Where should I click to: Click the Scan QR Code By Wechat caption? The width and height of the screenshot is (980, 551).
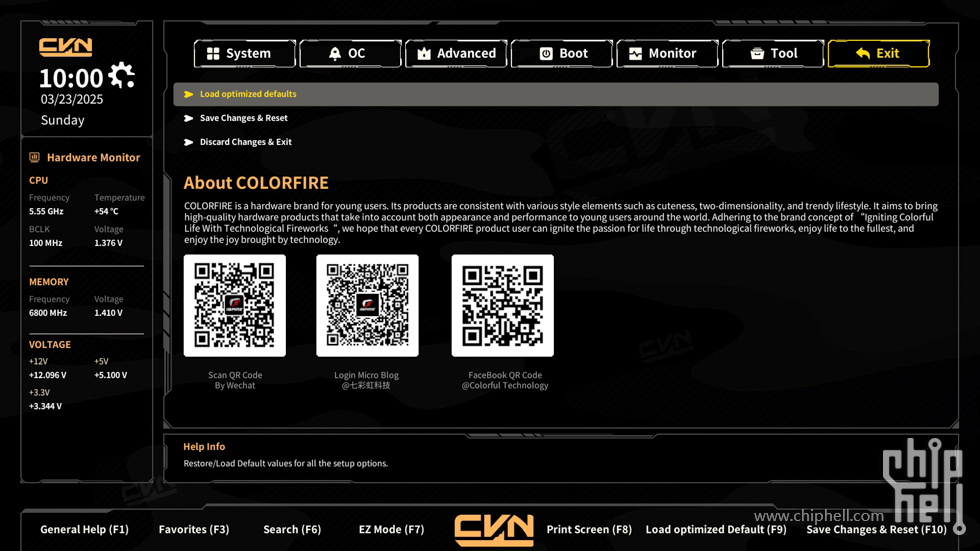tap(235, 380)
